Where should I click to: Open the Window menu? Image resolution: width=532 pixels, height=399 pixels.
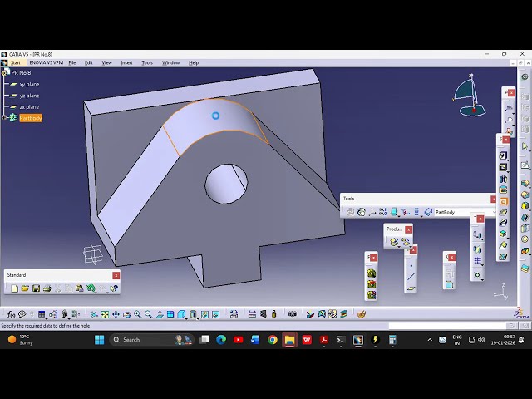[x=170, y=63]
